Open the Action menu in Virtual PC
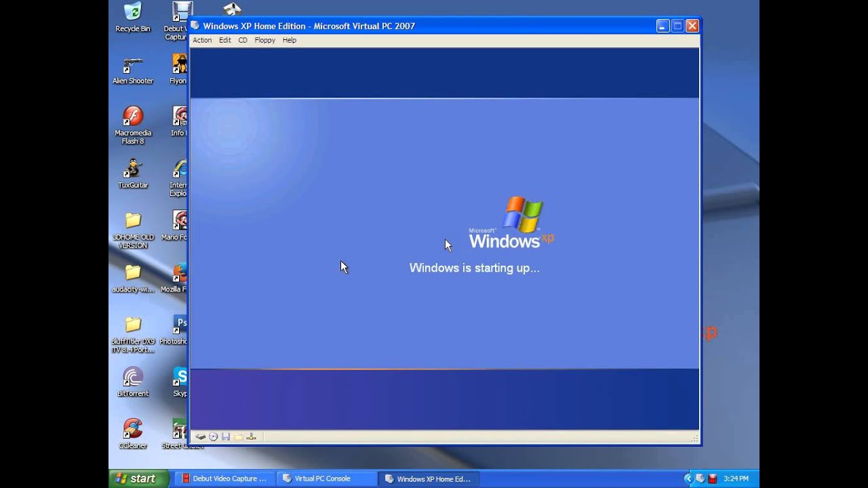 202,40
